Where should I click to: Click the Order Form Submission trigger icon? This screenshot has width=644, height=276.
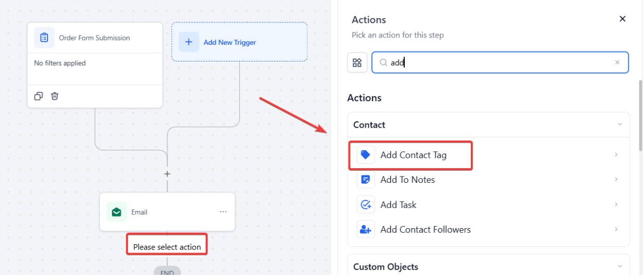pyautogui.click(x=44, y=38)
